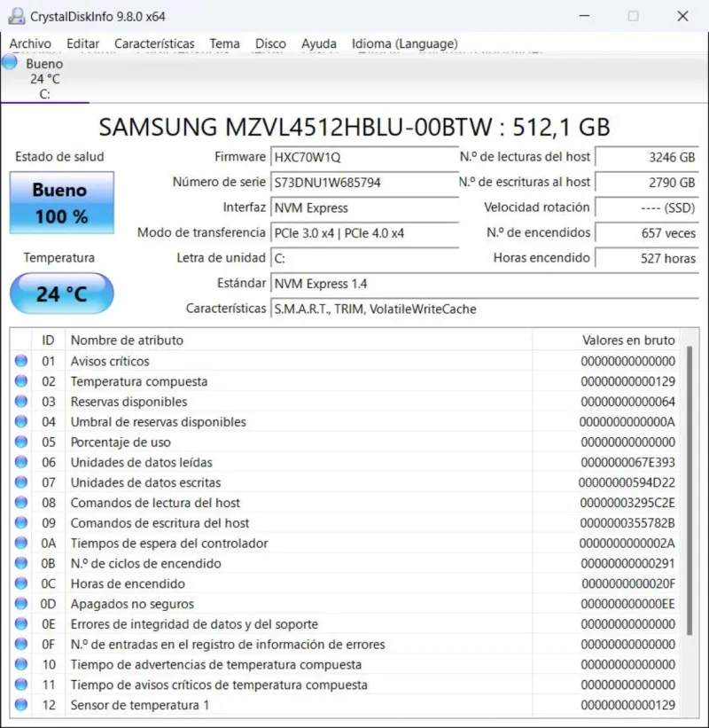Select the status dot for 0C Horas de encendido
Image resolution: width=709 pixels, height=728 pixels.
pyautogui.click(x=21, y=583)
